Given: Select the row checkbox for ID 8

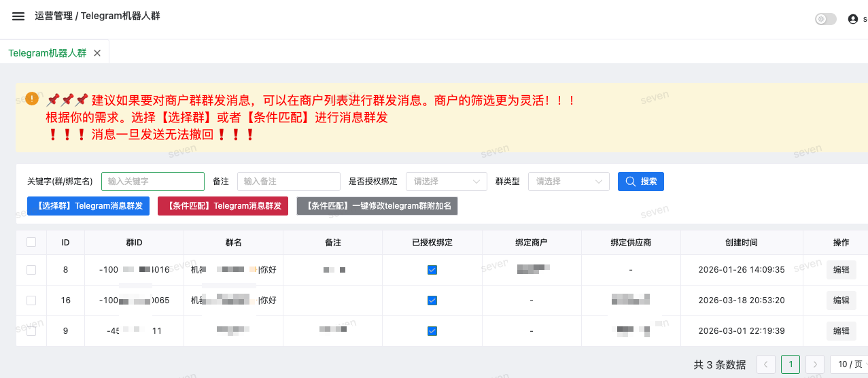Looking at the screenshot, I should click(31, 270).
